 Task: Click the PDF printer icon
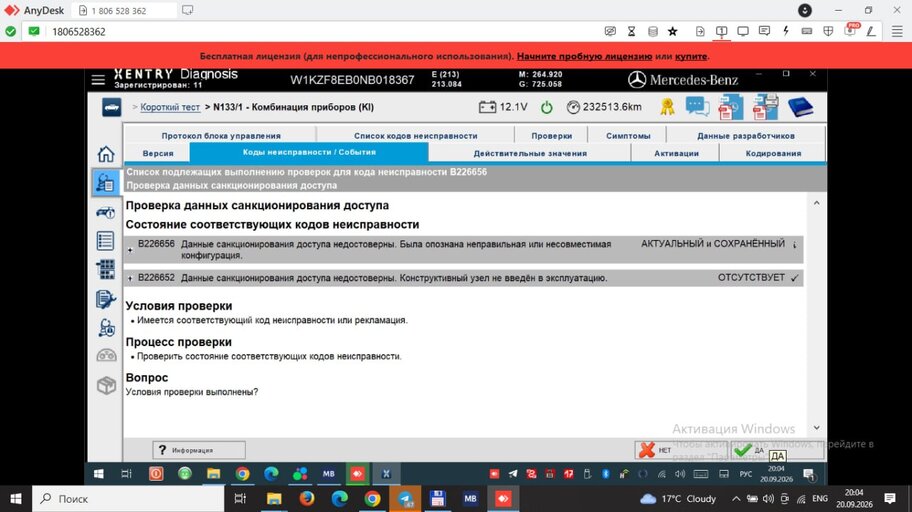tap(765, 107)
